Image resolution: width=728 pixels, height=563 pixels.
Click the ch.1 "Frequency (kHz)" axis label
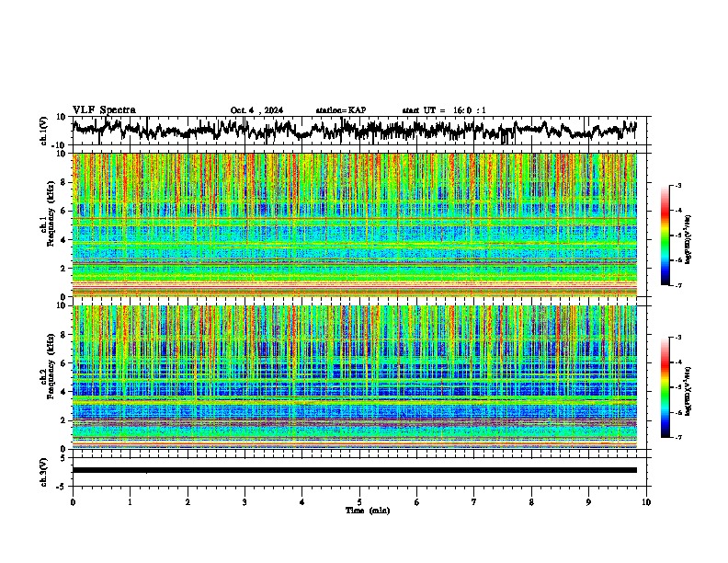click(x=51, y=214)
